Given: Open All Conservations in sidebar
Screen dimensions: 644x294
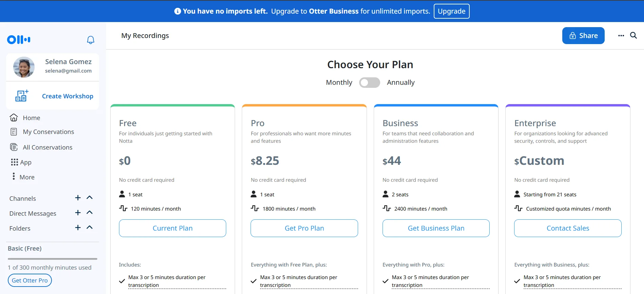Looking at the screenshot, I should (47, 148).
